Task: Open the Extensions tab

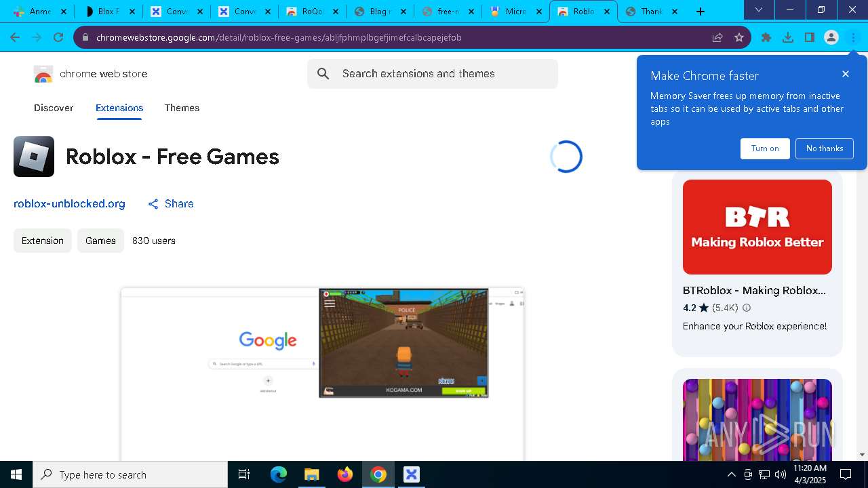Action: (119, 108)
